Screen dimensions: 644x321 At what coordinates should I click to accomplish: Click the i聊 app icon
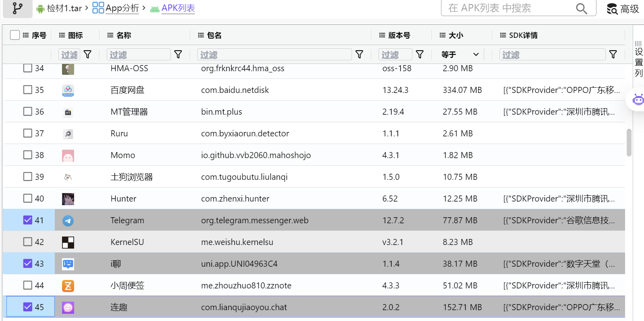[68, 264]
